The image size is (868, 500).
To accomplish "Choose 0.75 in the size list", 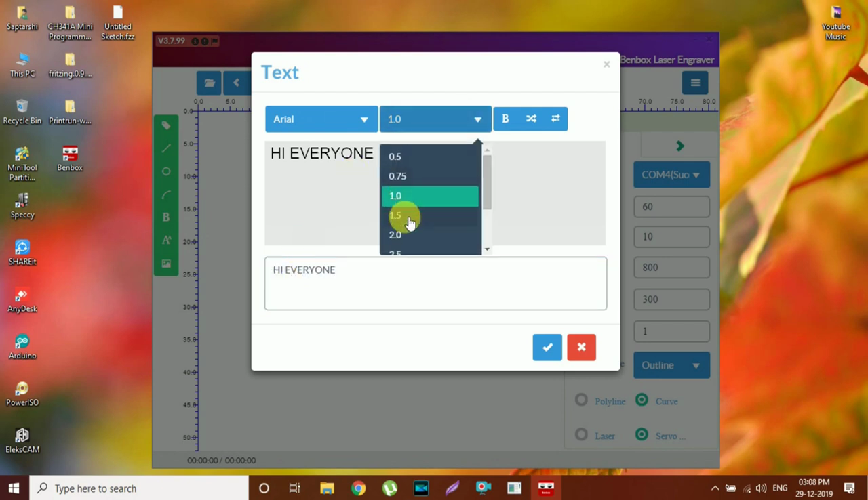I will [x=430, y=176].
